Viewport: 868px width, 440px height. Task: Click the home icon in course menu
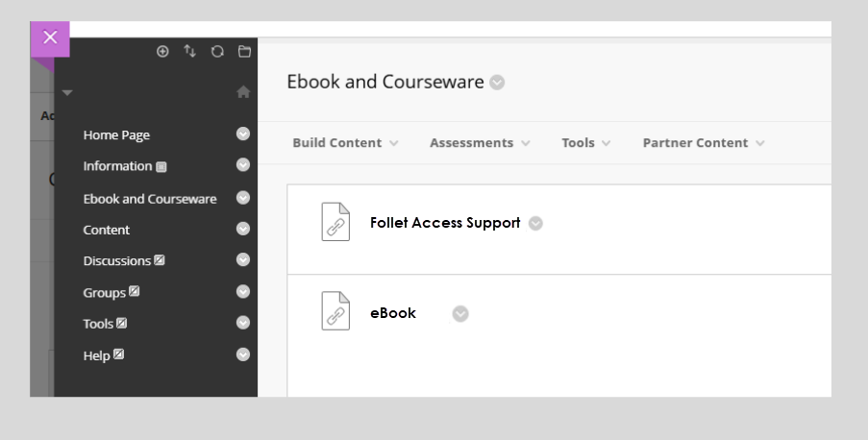[243, 92]
